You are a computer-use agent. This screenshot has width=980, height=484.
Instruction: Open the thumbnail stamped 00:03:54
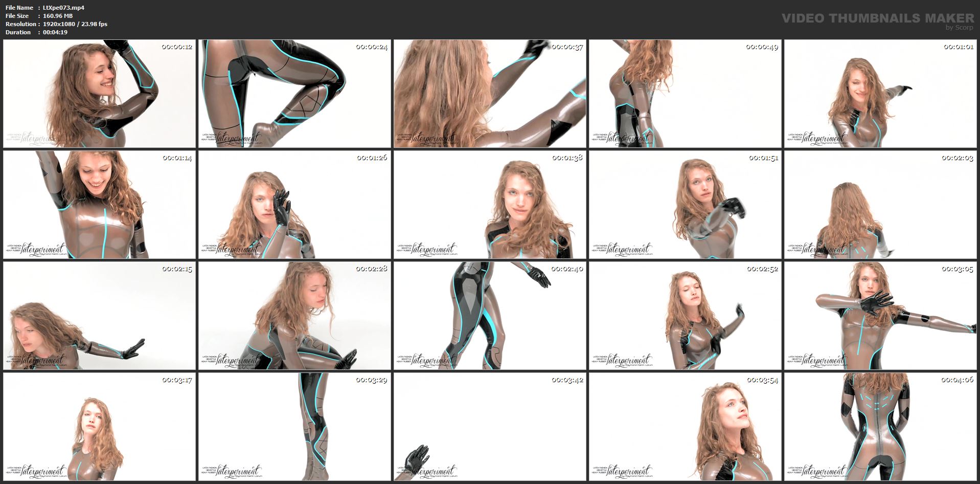click(x=685, y=427)
